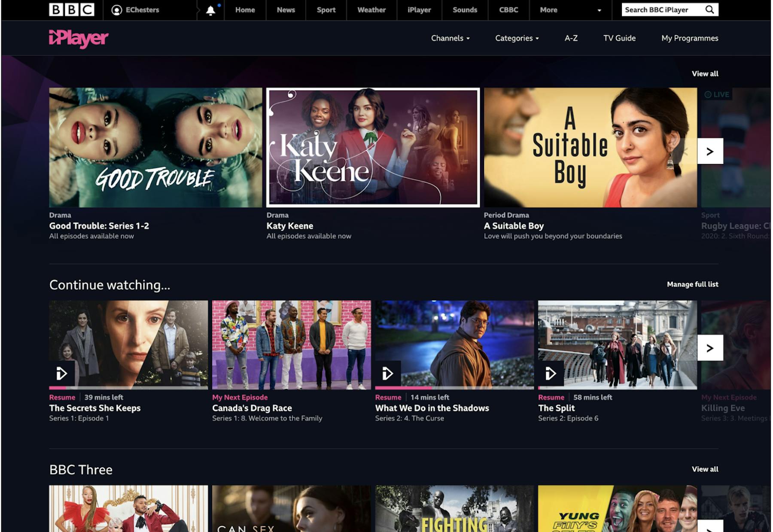Click progress bar under What We Do in the Shadows
This screenshot has height=532, width=773.
(454, 388)
